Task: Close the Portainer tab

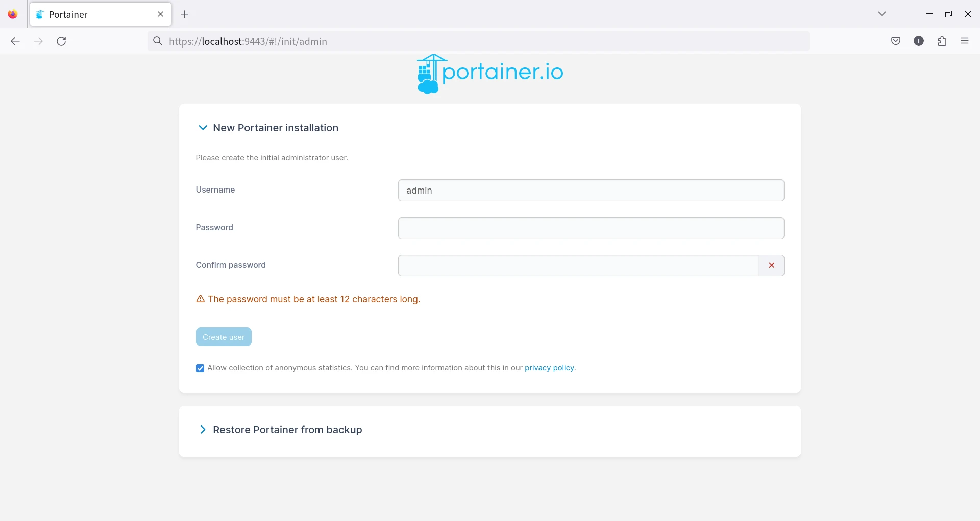Action: coord(160,14)
